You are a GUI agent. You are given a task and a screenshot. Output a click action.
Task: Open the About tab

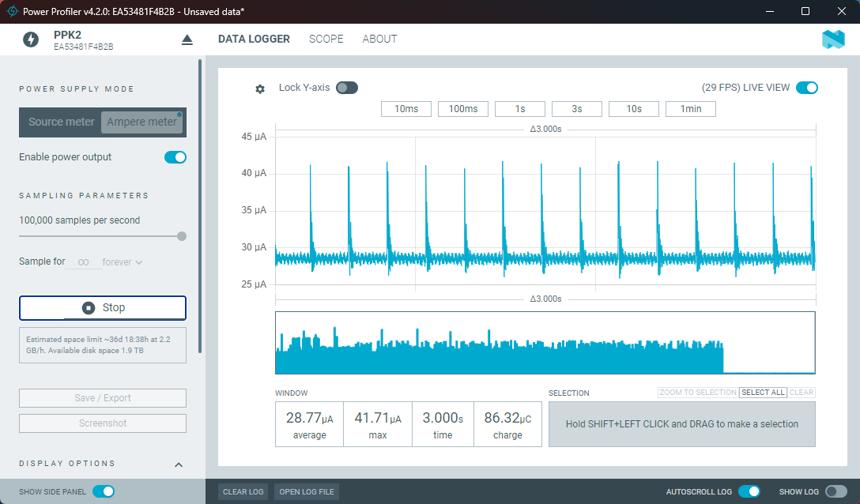[x=379, y=39]
